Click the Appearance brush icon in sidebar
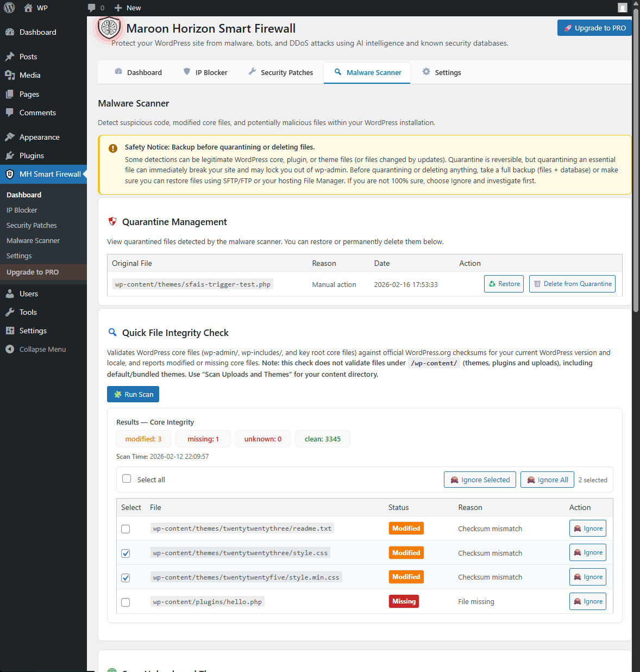The image size is (640, 672). click(x=9, y=136)
